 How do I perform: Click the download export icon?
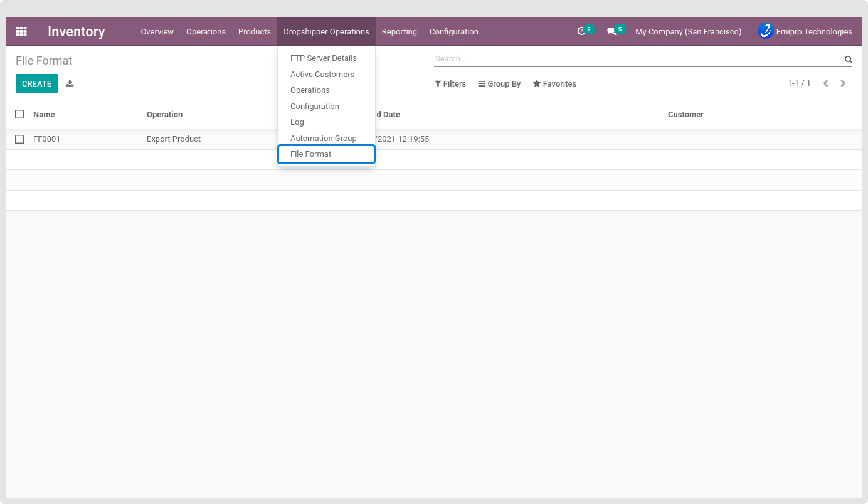point(70,83)
